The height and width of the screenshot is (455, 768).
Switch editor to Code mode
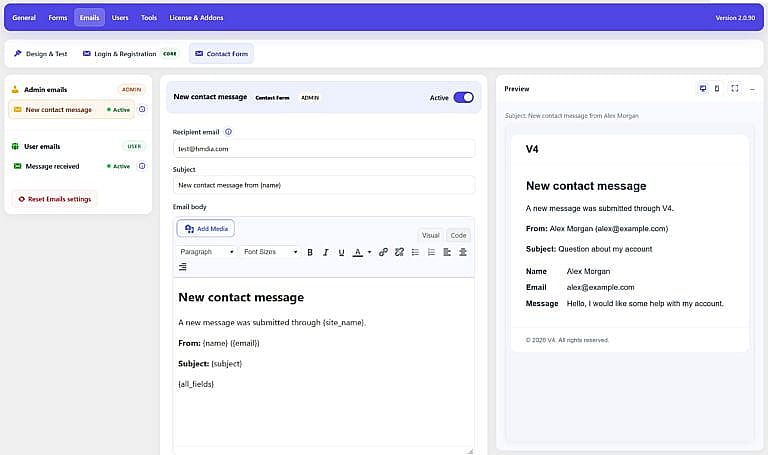click(x=458, y=236)
